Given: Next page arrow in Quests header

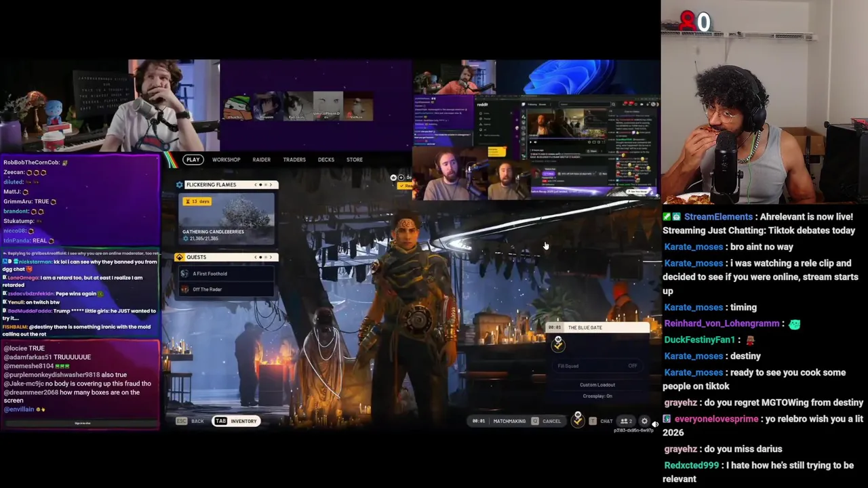Looking at the screenshot, I should (x=270, y=257).
